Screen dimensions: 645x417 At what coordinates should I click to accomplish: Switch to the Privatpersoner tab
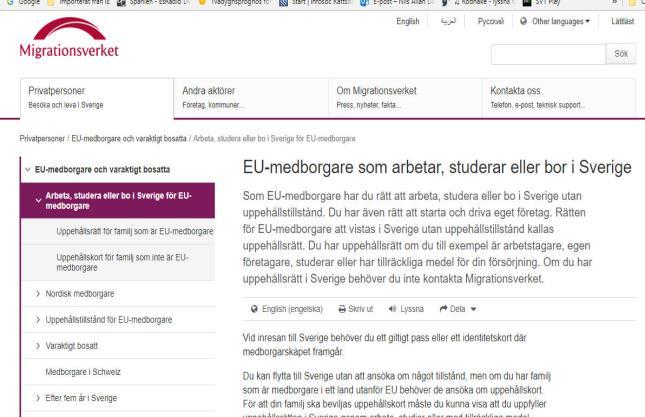click(x=97, y=98)
